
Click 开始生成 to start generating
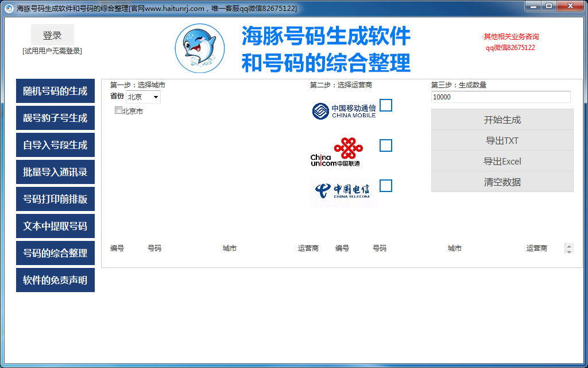pyautogui.click(x=502, y=120)
